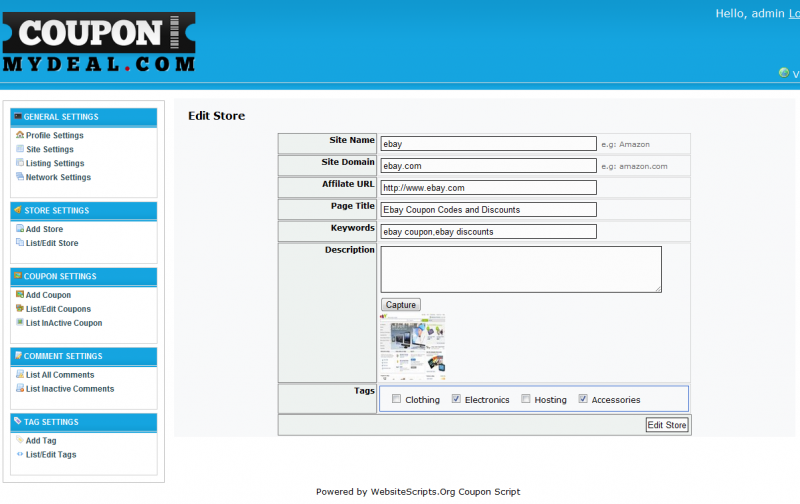Screen dimensions: 800x504
Task: Click the Site Name input field
Action: pos(488,143)
